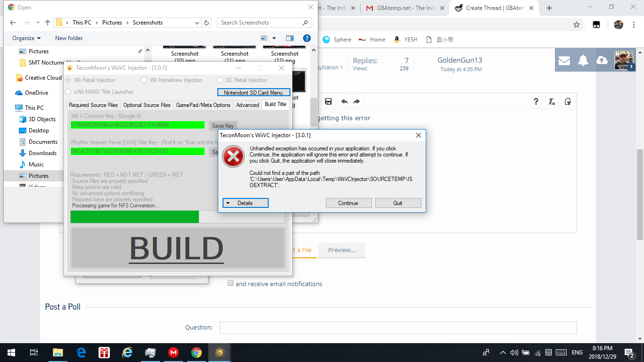Open the Nintendont SD Card Menu
Screen dimensions: 644x362
coord(254,92)
